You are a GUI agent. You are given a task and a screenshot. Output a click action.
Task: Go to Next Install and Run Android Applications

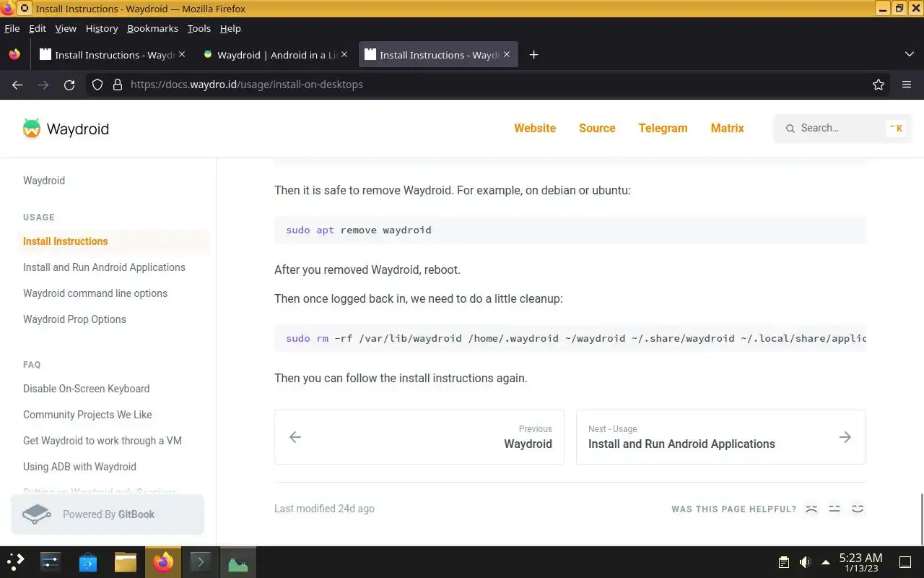721,437
